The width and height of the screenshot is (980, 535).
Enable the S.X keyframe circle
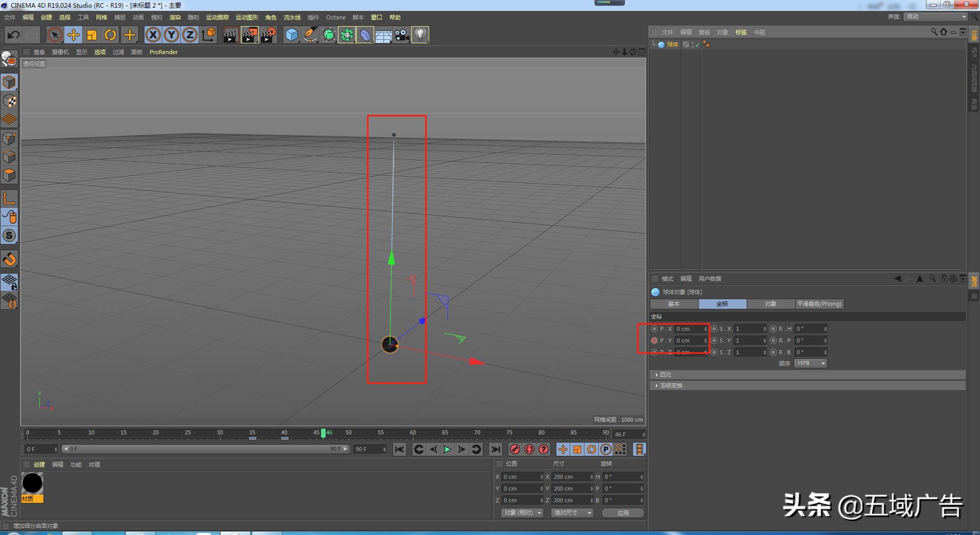[x=714, y=329]
